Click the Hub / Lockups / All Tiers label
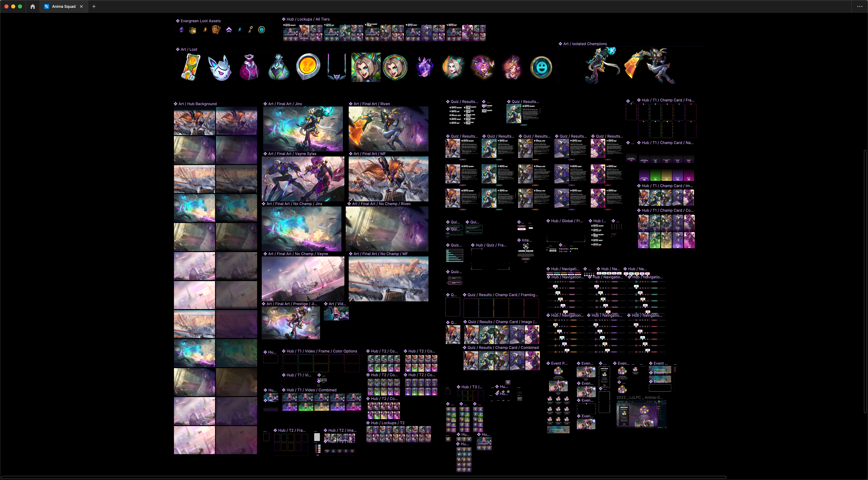The width and height of the screenshot is (868, 480). pyautogui.click(x=308, y=19)
